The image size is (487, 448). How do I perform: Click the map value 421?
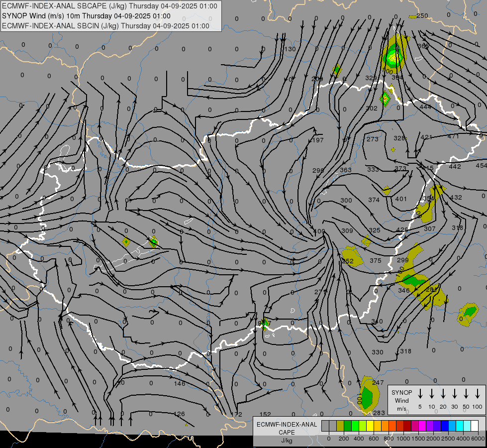[426, 137]
